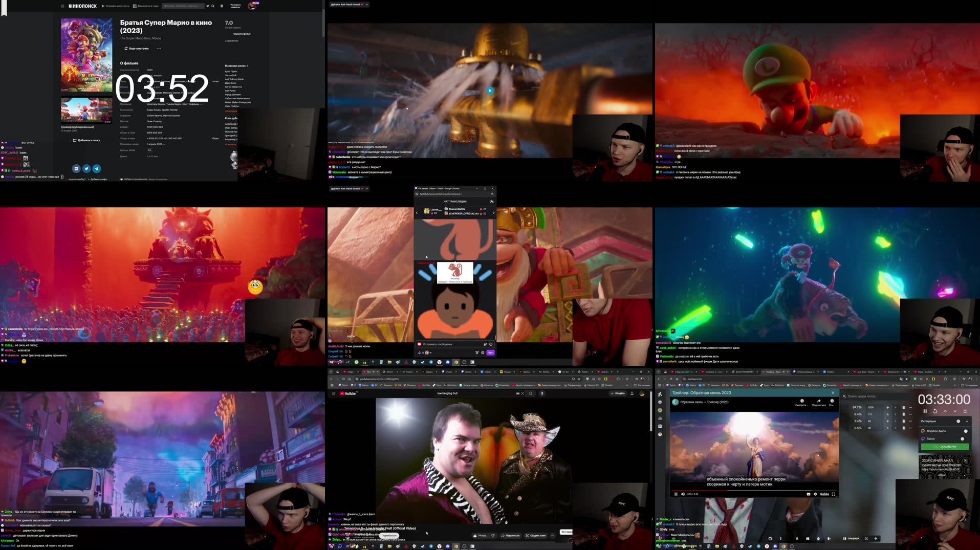Image resolution: width=980 pixels, height=550 pixels.
Task: Open Онлайн-кинотеатр link in Kinopoisk header
Action: coord(116,6)
